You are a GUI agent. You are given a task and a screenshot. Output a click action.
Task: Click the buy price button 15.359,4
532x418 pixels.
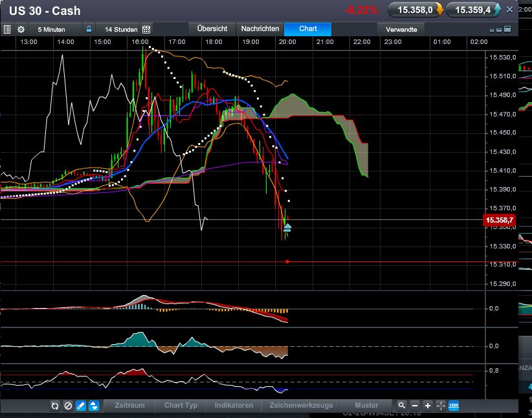(474, 10)
